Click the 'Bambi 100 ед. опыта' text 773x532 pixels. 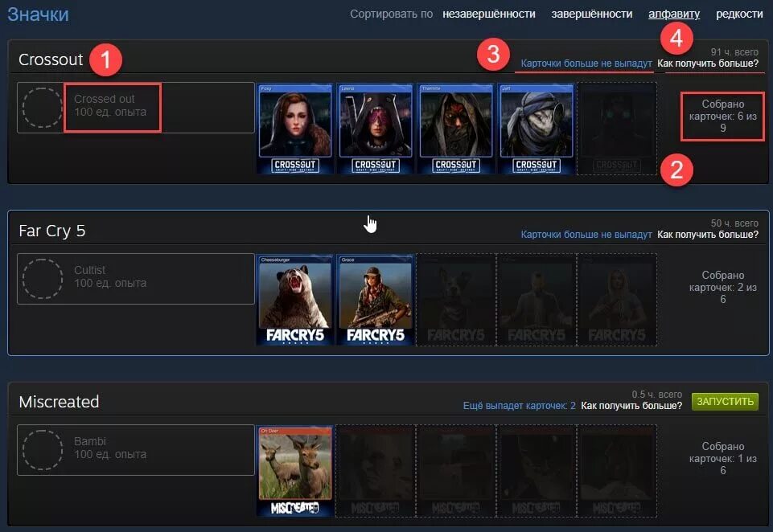[110, 448]
